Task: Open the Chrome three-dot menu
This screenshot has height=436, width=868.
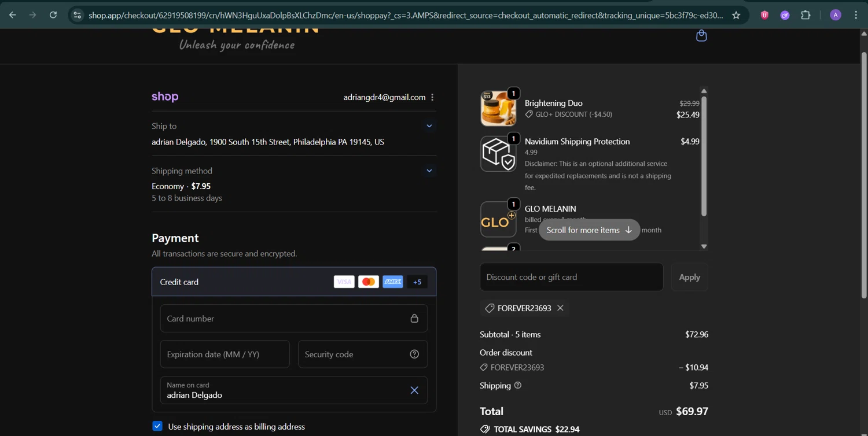Action: pos(856,16)
